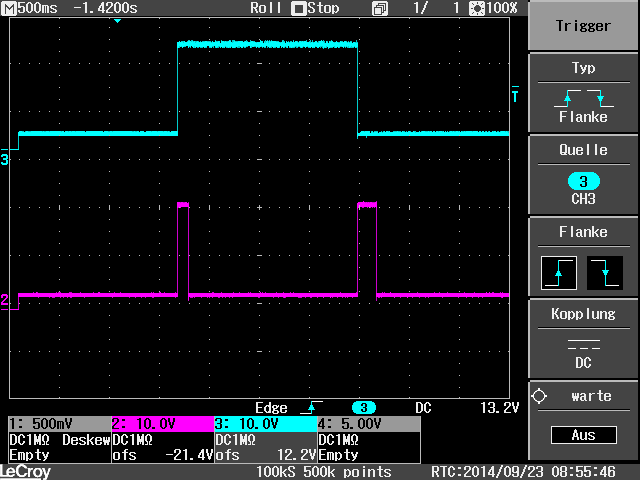Open the Typ menu item
This screenshot has height=480, width=640.
point(583,93)
